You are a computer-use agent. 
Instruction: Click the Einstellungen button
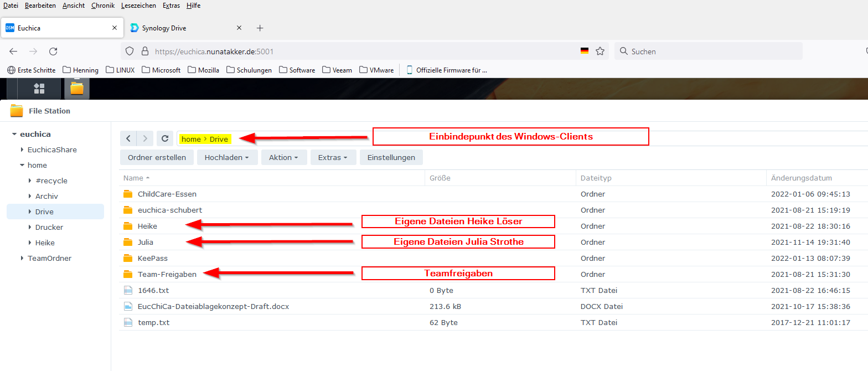pyautogui.click(x=391, y=158)
